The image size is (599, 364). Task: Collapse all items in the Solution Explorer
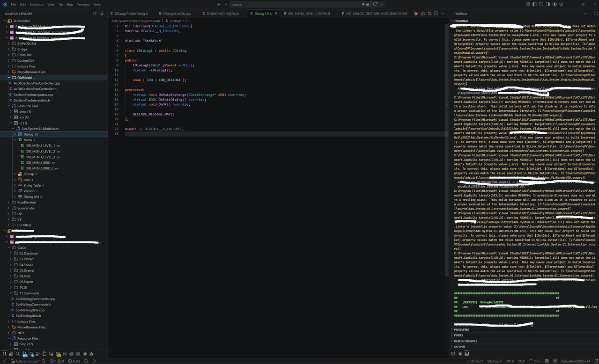pos(101,14)
